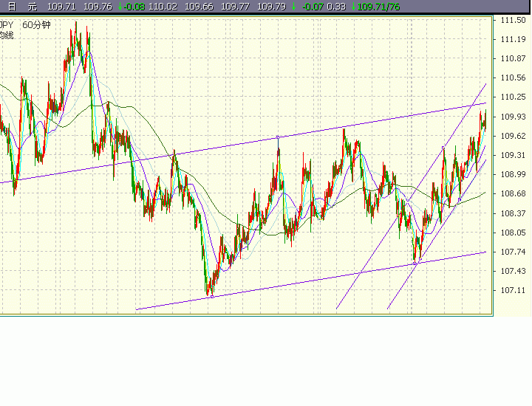Click the 日 character in the header bar
The image size is (532, 406).
[12, 7]
